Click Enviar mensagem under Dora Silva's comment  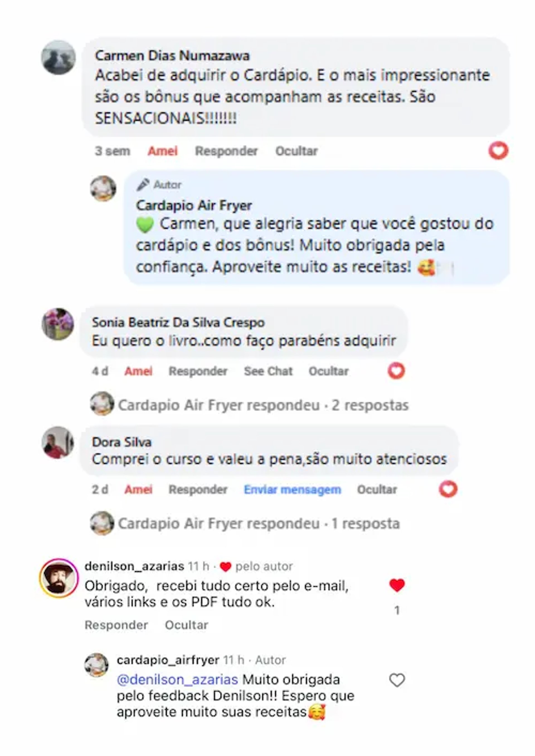point(292,490)
